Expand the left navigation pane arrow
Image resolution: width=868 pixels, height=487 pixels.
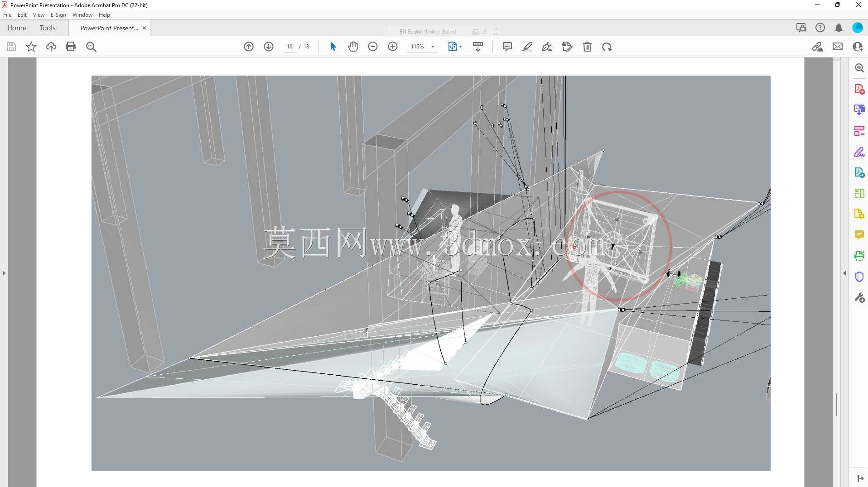[4, 273]
